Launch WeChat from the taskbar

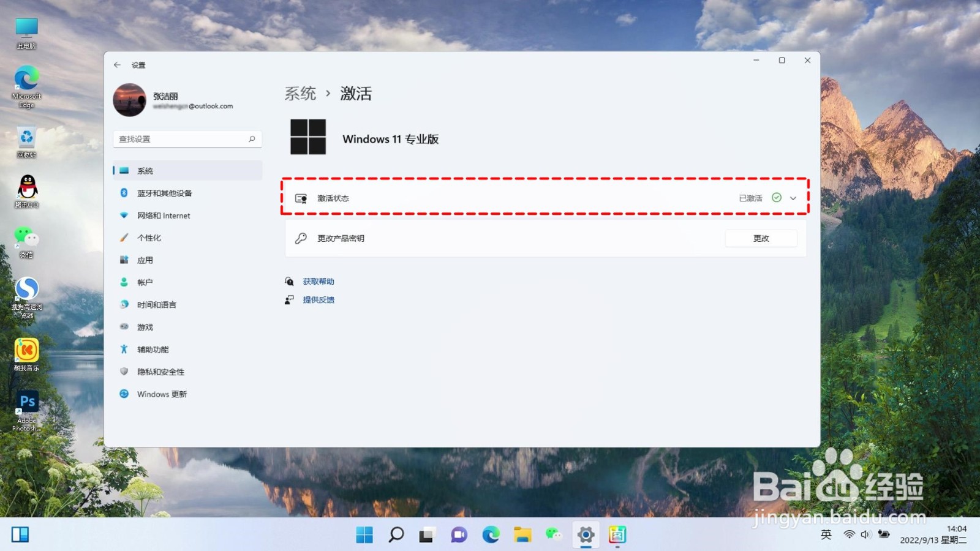(x=554, y=534)
